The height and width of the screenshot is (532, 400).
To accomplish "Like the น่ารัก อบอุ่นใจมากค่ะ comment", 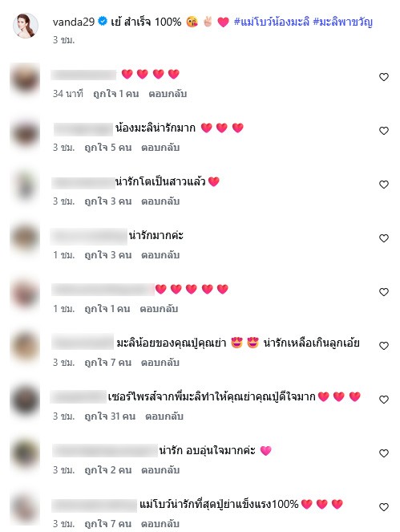I will 383,453.
